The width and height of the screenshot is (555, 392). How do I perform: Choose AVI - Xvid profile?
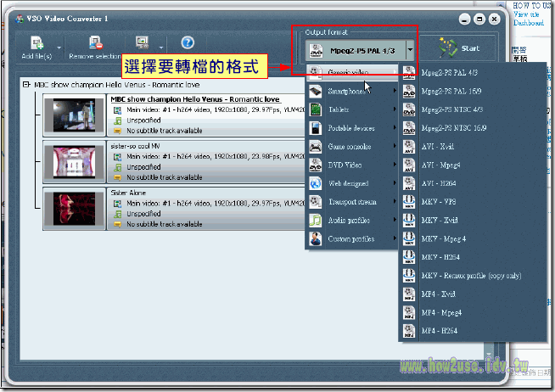coord(473,147)
